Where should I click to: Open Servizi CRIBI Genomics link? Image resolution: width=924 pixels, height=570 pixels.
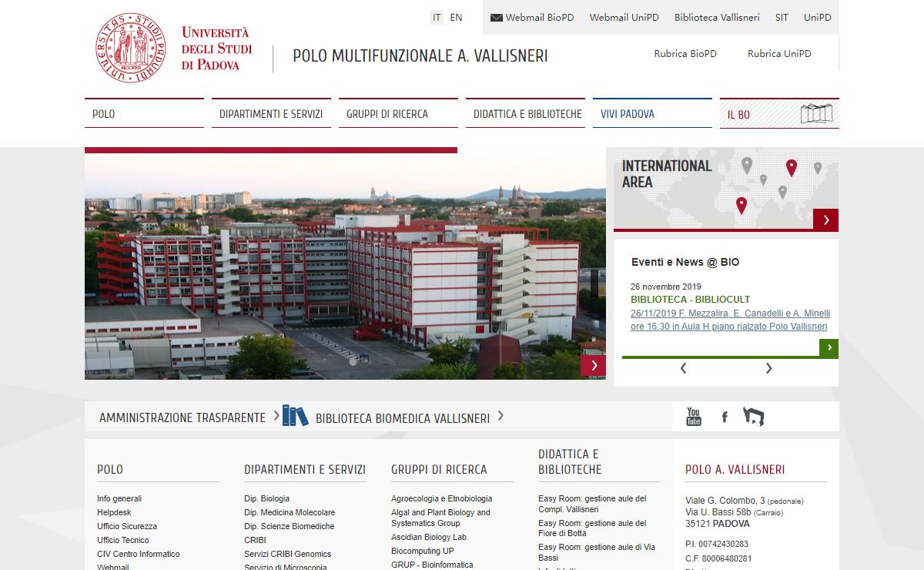[x=288, y=554]
